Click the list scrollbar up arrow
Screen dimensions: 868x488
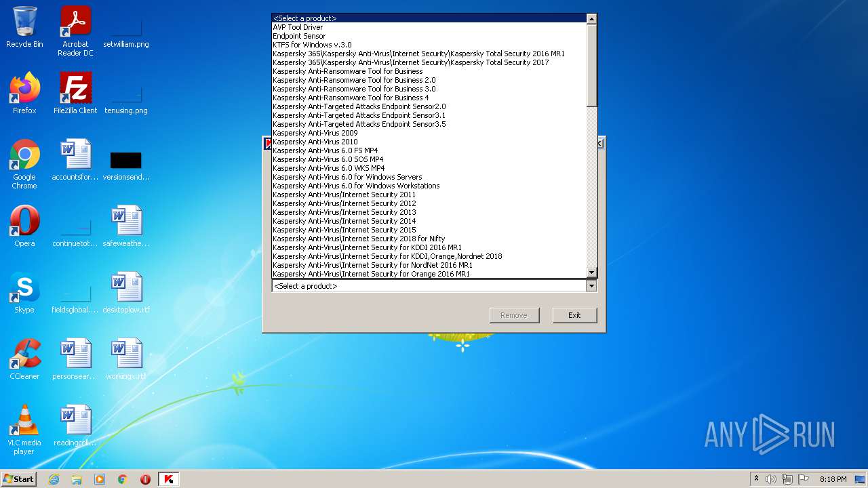591,19
